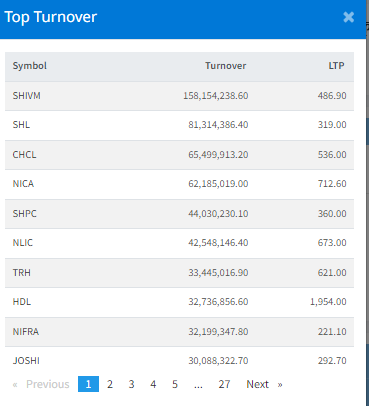Select the JOSHI symbol row
Image resolution: width=369 pixels, height=406 pixels.
(x=179, y=361)
